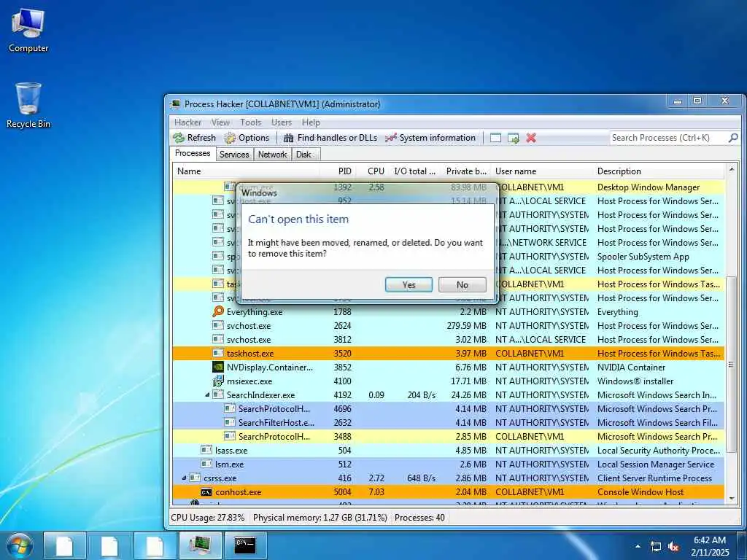
Task: Sort by the User name column header
Action: pos(542,171)
